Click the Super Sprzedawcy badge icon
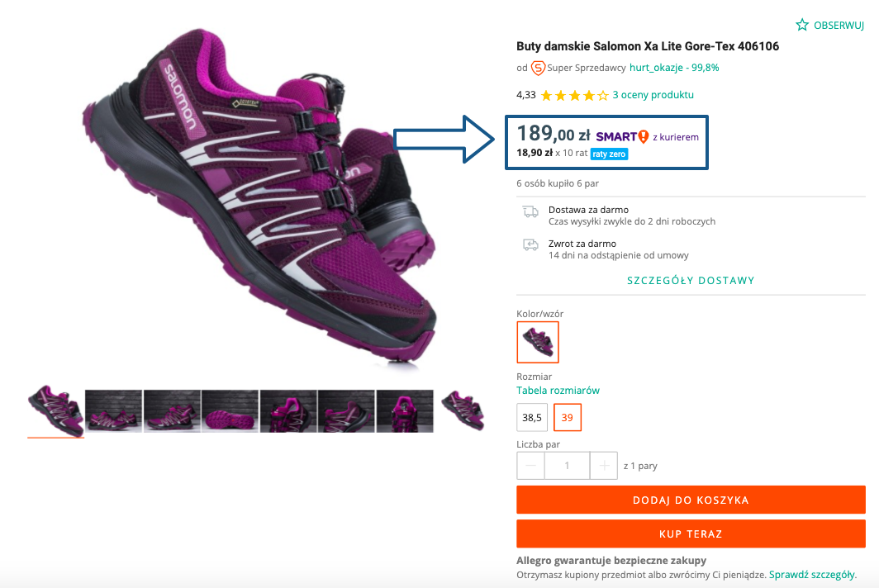The image size is (879, 588). click(538, 68)
